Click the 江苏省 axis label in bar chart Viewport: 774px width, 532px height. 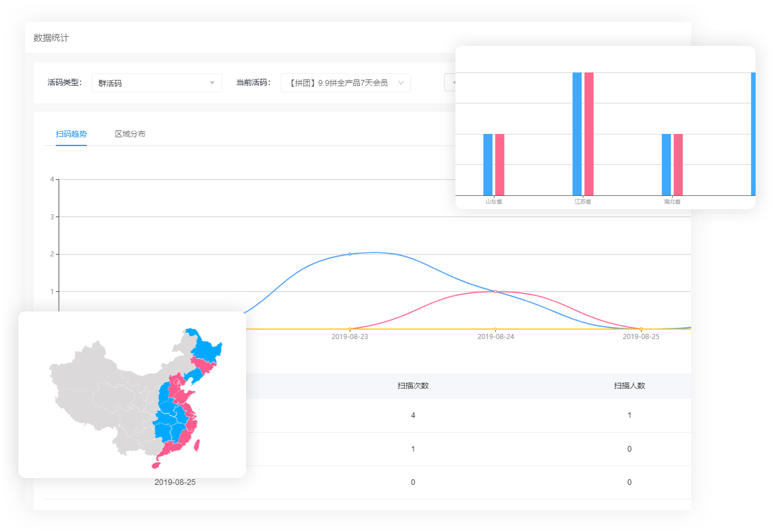pyautogui.click(x=583, y=202)
